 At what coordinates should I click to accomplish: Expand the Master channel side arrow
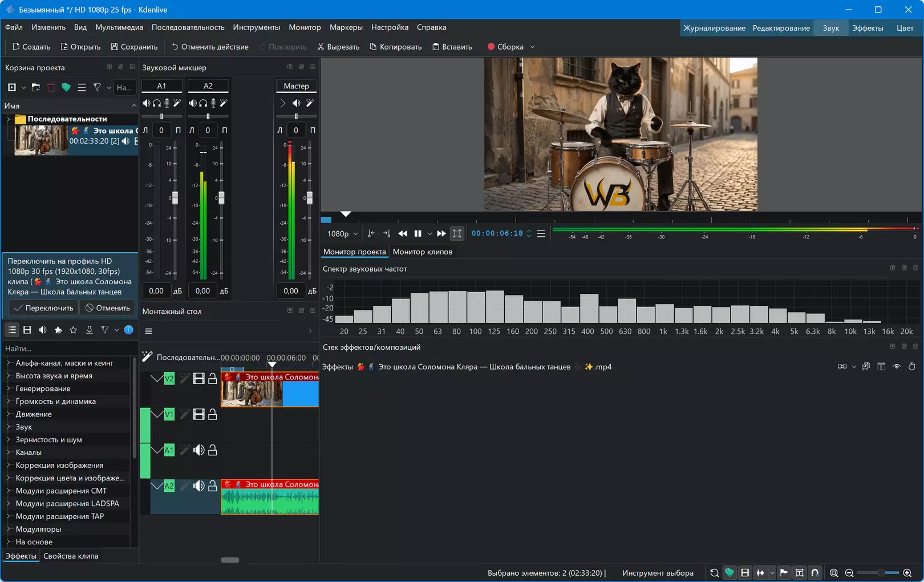[x=282, y=103]
